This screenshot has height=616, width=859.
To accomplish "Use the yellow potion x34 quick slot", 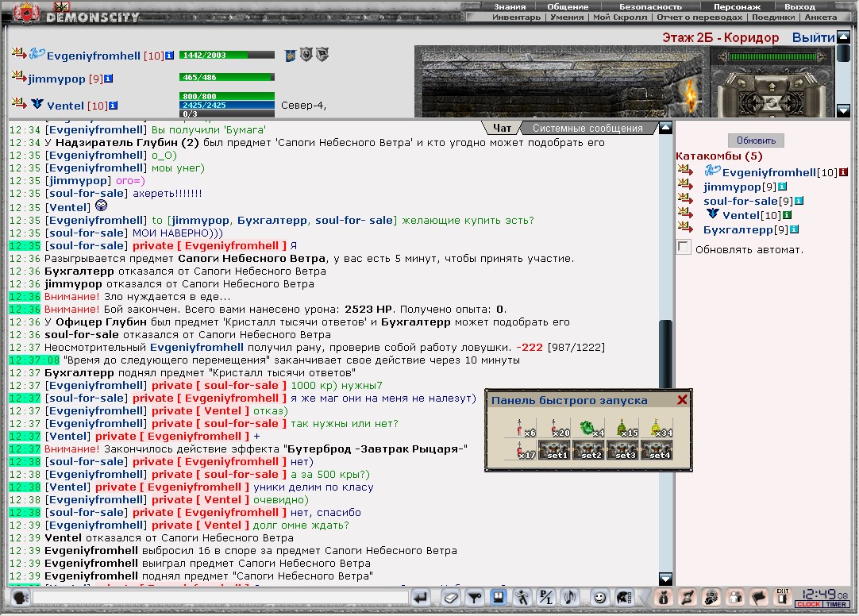I will tap(657, 428).
